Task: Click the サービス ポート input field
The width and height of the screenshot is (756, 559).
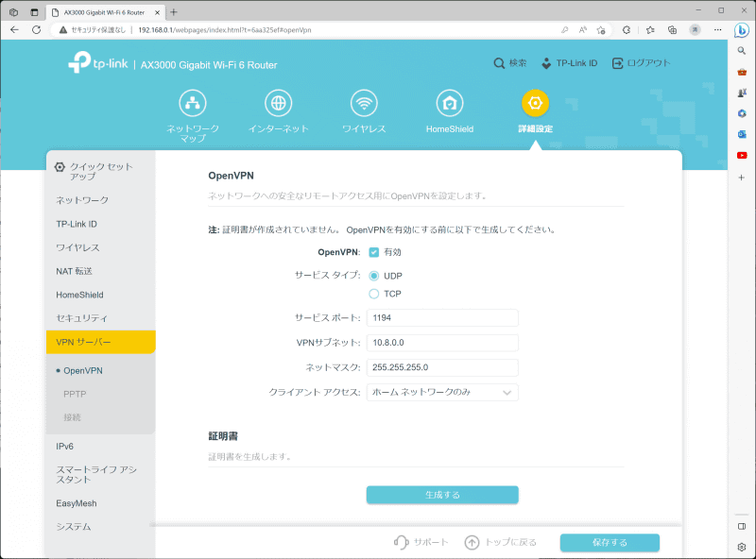Action: (441, 318)
